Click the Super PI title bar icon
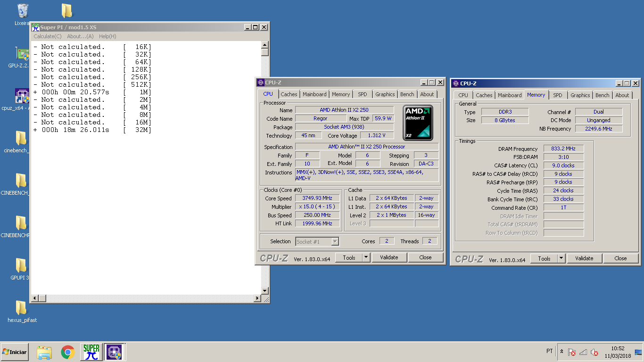Screen dimensions: 644x362 click(35, 27)
